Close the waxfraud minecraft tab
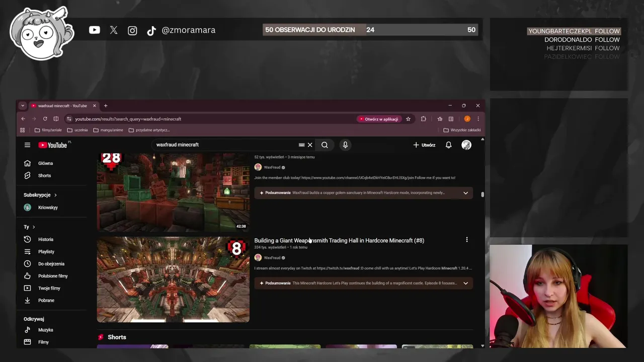644x362 pixels. pos(94,106)
